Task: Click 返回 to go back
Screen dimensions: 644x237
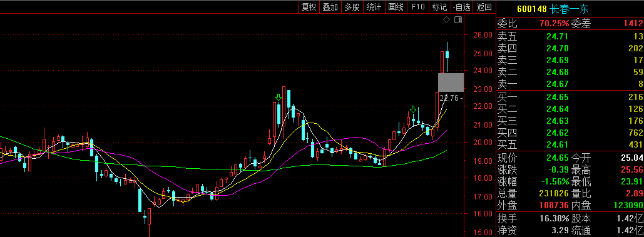Action: [x=484, y=7]
